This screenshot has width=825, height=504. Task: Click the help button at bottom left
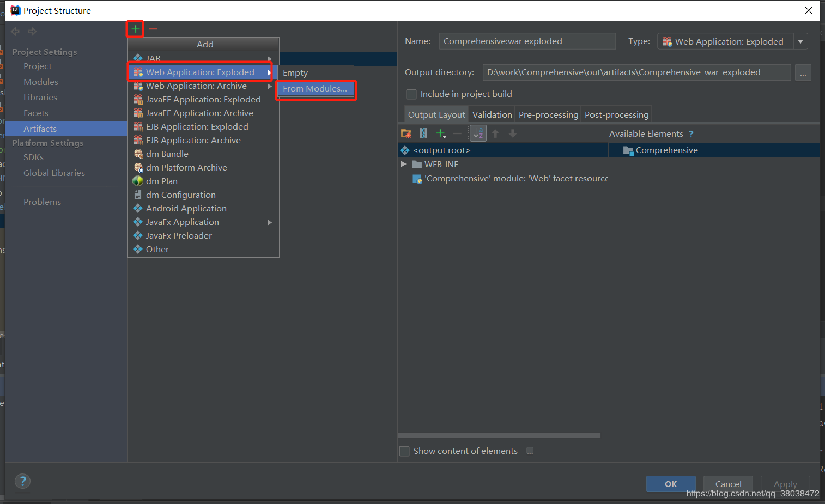point(22,481)
